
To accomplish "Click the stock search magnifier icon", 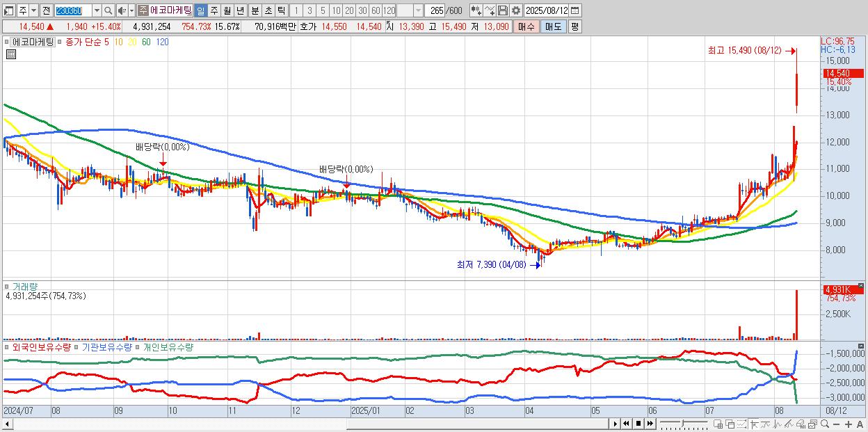I will click(x=108, y=10).
